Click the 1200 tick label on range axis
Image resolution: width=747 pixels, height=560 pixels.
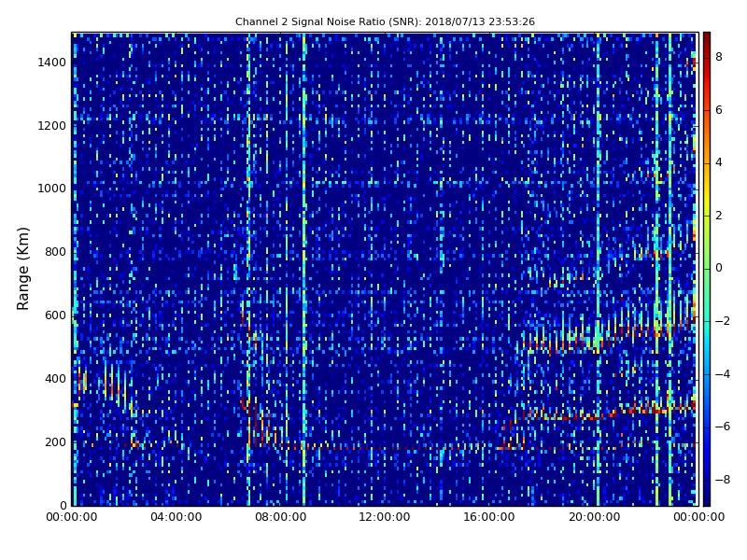(52, 126)
